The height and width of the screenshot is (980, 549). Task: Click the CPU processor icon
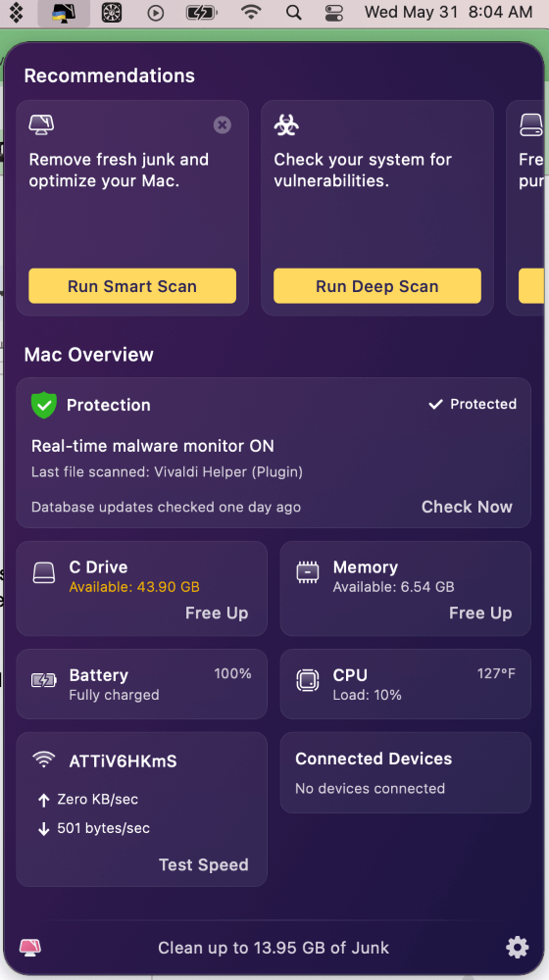[308, 681]
